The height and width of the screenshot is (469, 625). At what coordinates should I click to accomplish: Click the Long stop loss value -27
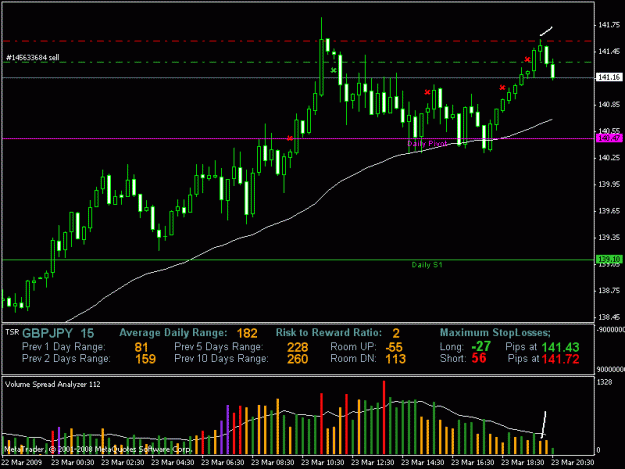click(x=481, y=346)
